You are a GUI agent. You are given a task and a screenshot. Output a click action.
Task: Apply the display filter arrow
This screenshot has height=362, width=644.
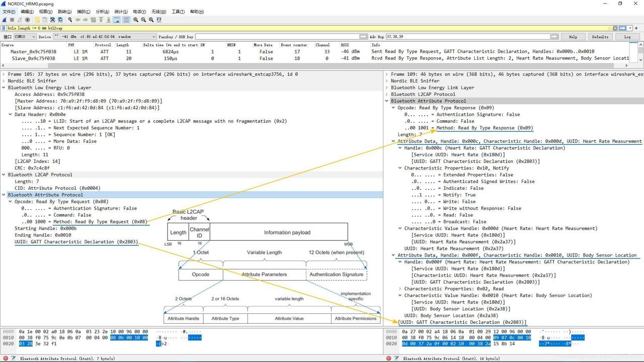(622, 28)
